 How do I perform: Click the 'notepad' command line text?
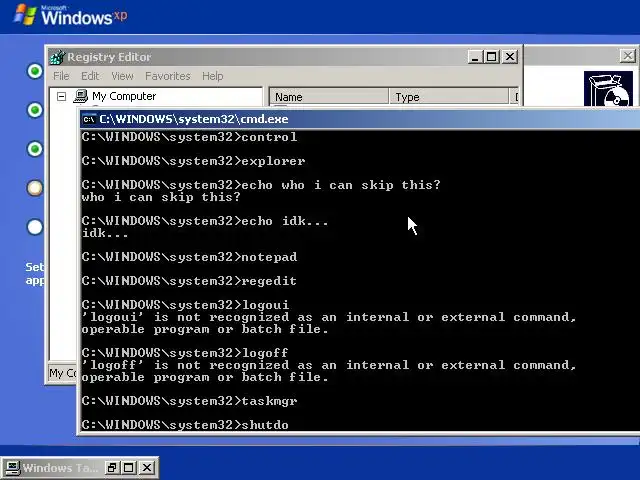click(189, 257)
